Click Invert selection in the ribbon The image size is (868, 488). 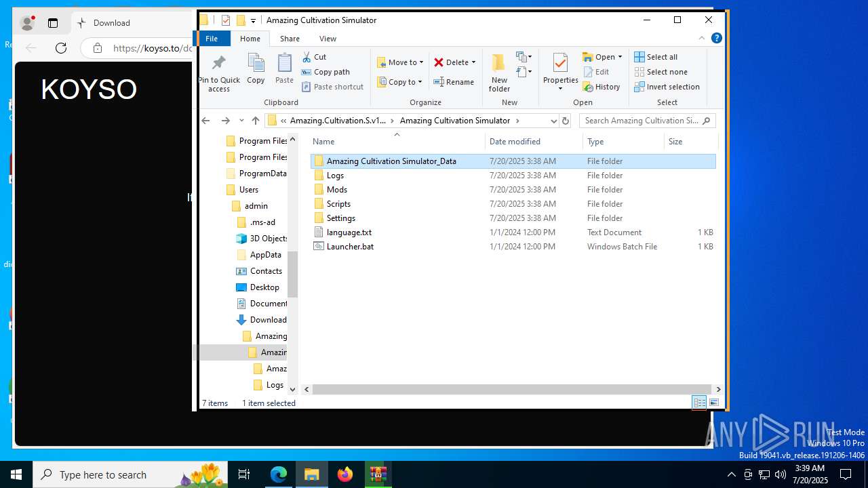[667, 87]
